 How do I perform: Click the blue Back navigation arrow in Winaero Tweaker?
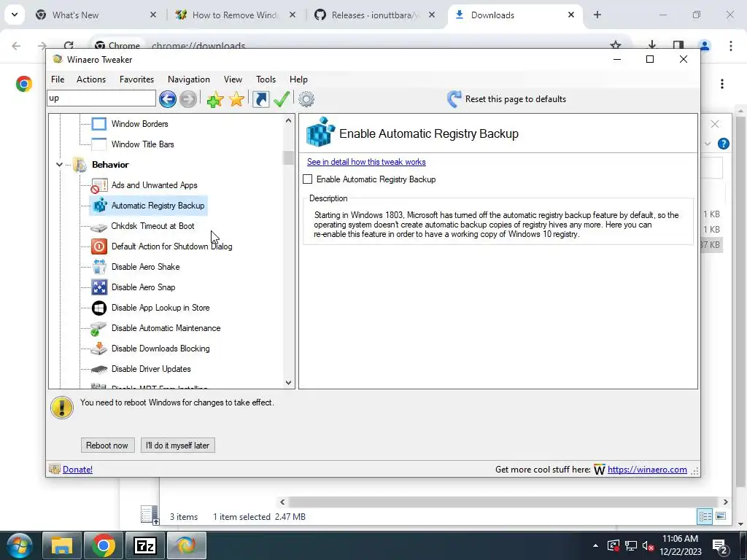168,99
